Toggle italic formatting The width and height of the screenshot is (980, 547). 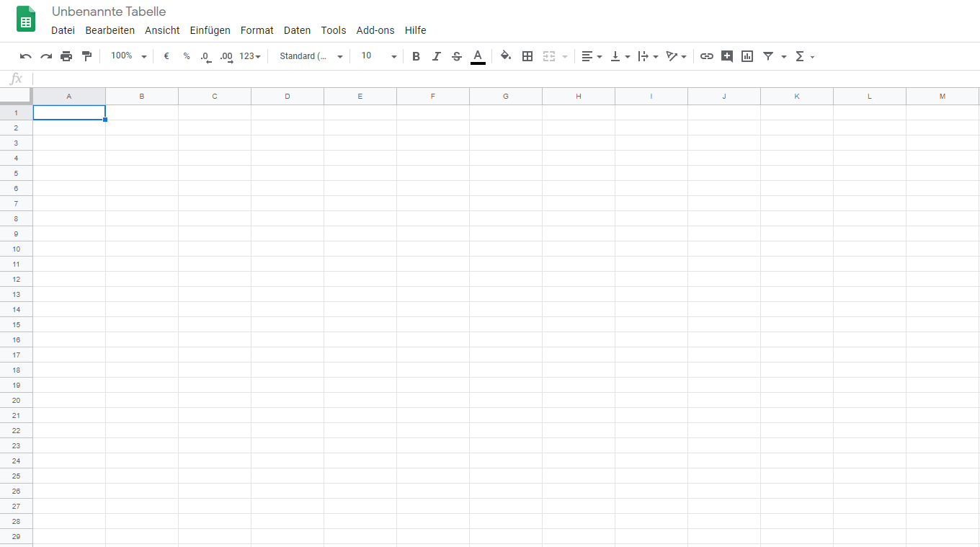pos(436,56)
